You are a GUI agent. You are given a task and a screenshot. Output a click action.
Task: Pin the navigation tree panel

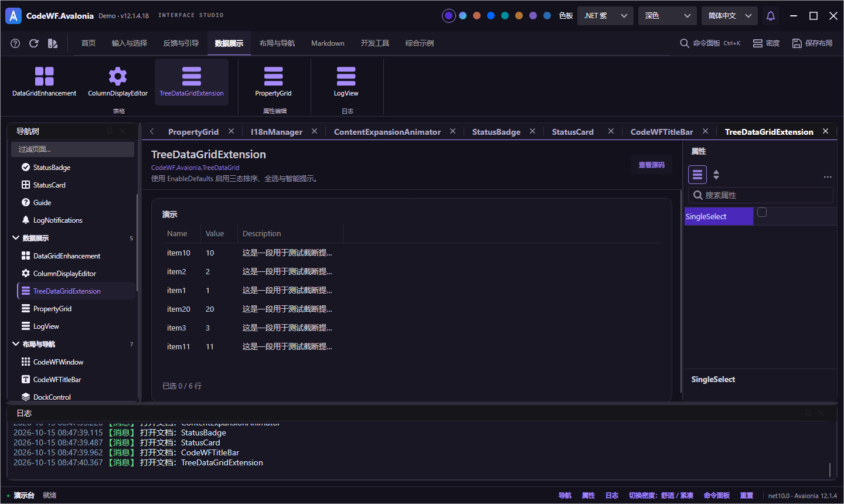[x=110, y=131]
